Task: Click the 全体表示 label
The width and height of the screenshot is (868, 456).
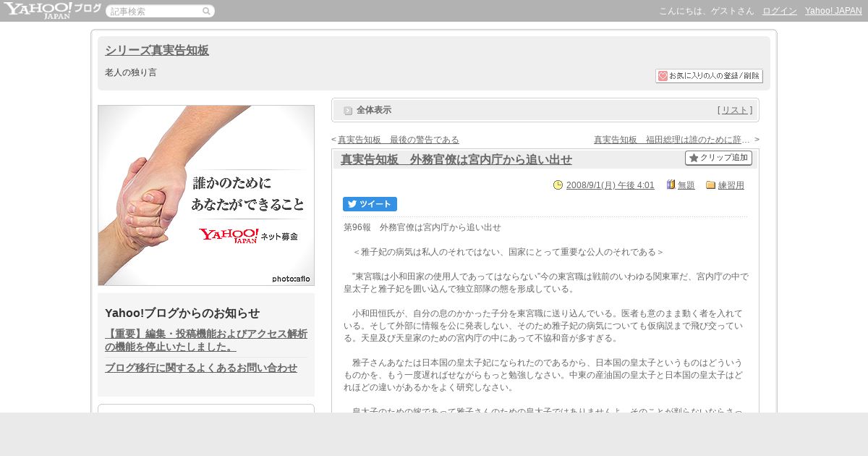Action: 374,110
